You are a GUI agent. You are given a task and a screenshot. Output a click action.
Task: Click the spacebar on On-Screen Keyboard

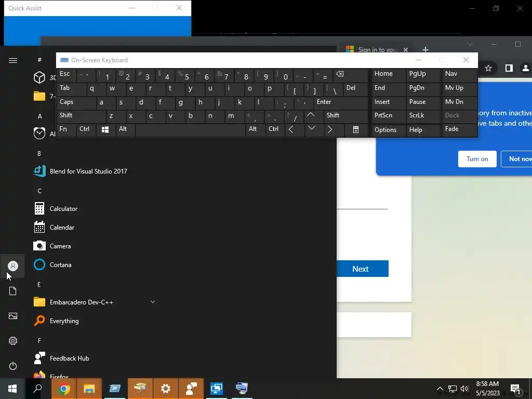coord(191,129)
